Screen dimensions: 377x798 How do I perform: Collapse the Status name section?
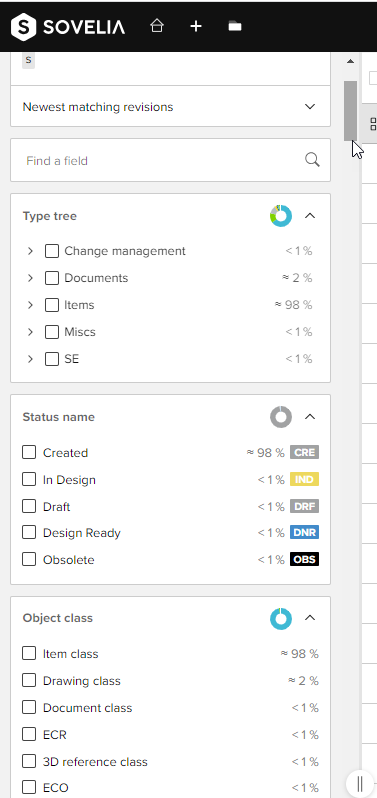coord(310,417)
